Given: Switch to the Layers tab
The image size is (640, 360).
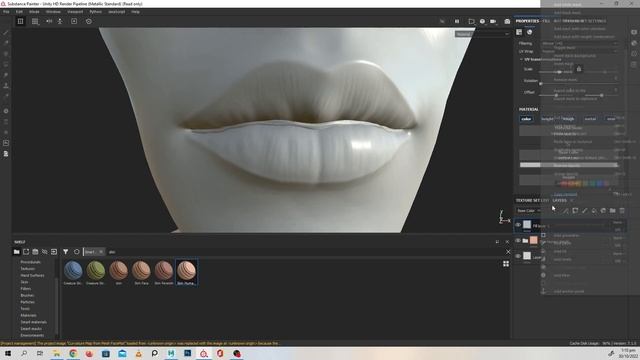Looking at the screenshot, I should coord(560,200).
